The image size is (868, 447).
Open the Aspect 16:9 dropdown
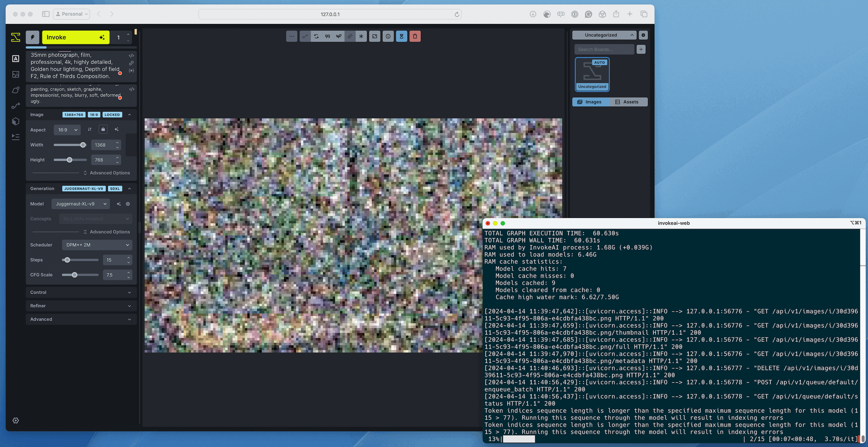(x=67, y=130)
